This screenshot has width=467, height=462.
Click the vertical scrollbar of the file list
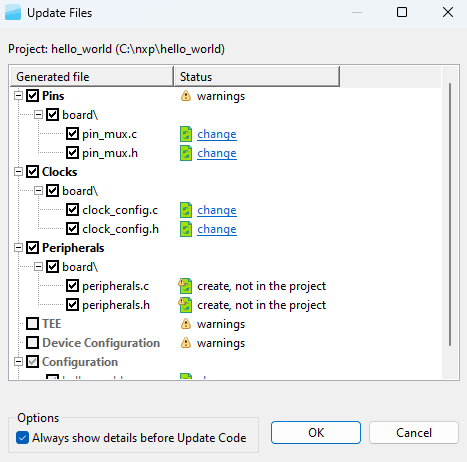click(x=450, y=214)
